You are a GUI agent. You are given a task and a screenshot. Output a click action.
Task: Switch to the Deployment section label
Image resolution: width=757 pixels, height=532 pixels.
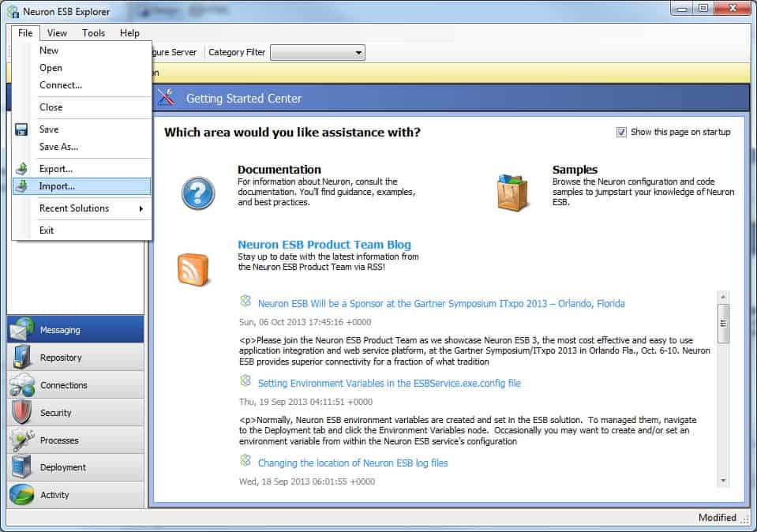[63, 467]
